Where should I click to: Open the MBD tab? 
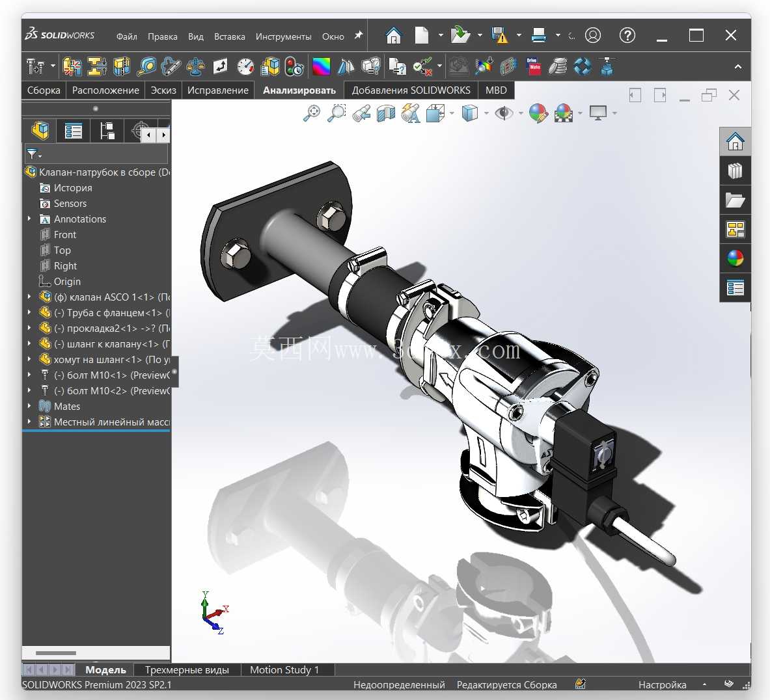pyautogui.click(x=496, y=90)
